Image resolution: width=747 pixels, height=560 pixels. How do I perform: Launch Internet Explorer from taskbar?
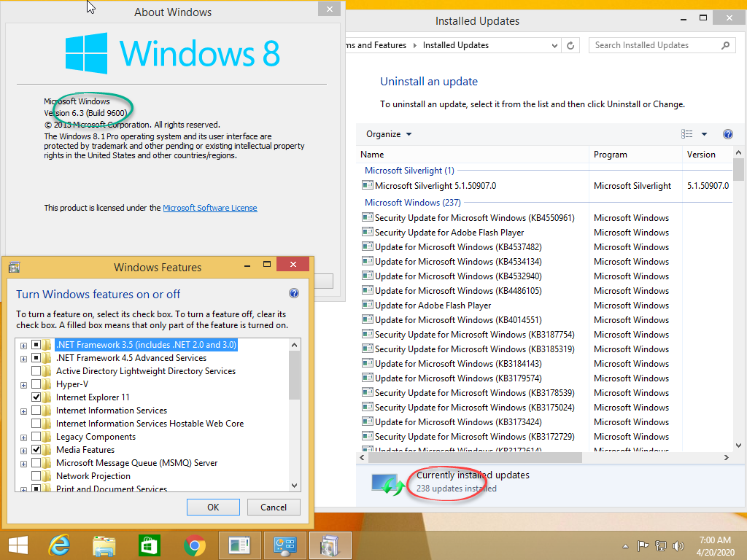pyautogui.click(x=60, y=545)
